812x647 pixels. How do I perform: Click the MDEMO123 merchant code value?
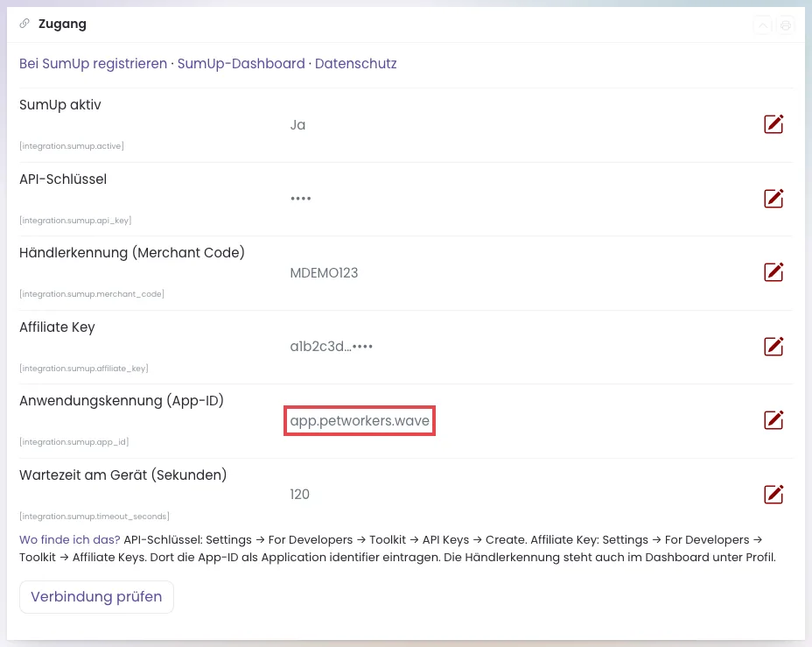pyautogui.click(x=324, y=273)
